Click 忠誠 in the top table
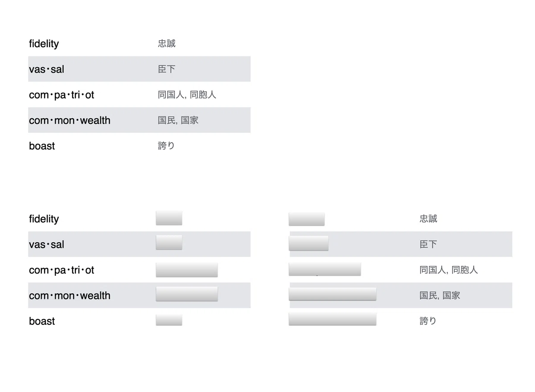 (x=167, y=43)
